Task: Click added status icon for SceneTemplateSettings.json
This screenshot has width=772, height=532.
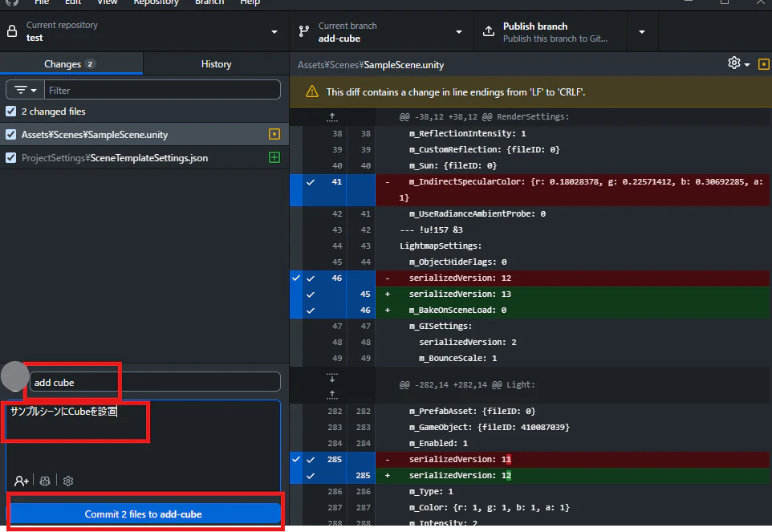Action: [x=274, y=157]
